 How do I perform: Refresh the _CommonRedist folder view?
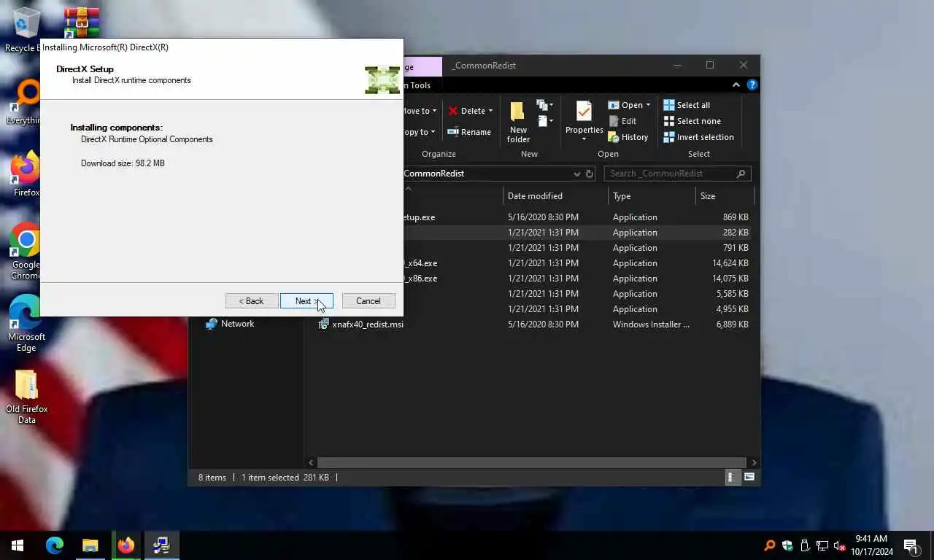pyautogui.click(x=590, y=174)
